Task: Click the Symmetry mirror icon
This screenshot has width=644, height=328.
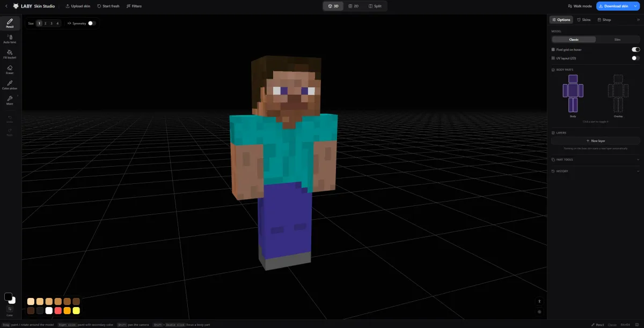Action: 70,23
